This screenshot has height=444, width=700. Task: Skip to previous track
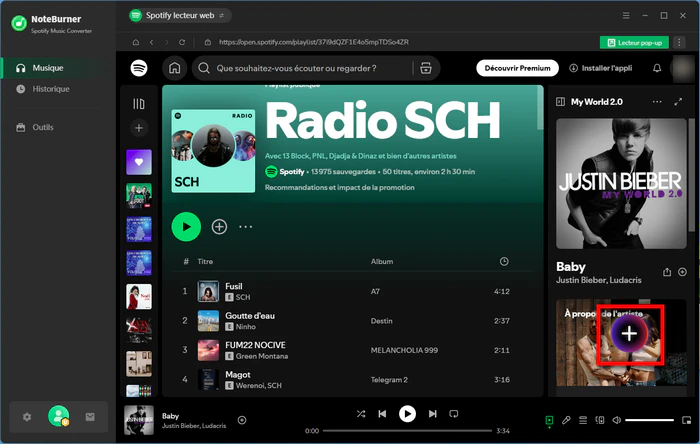pos(382,414)
